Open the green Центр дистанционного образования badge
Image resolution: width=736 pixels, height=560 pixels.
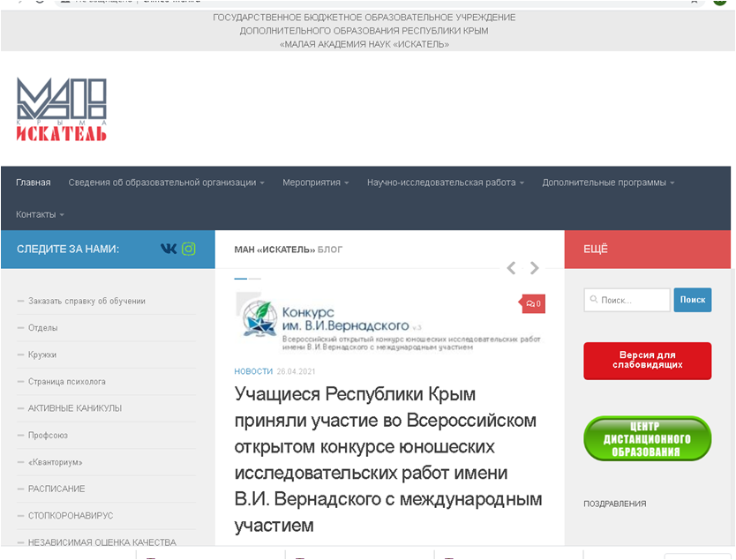pos(647,438)
